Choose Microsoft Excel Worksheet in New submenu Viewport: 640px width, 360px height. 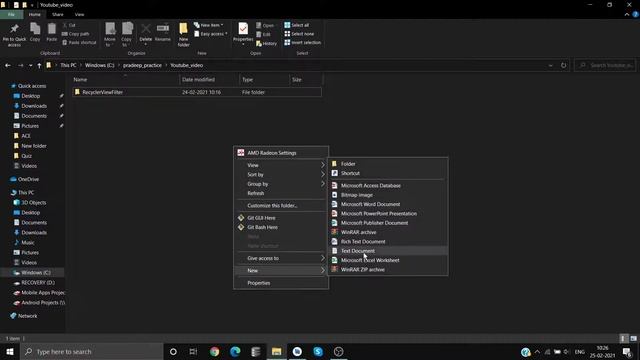pos(388,260)
